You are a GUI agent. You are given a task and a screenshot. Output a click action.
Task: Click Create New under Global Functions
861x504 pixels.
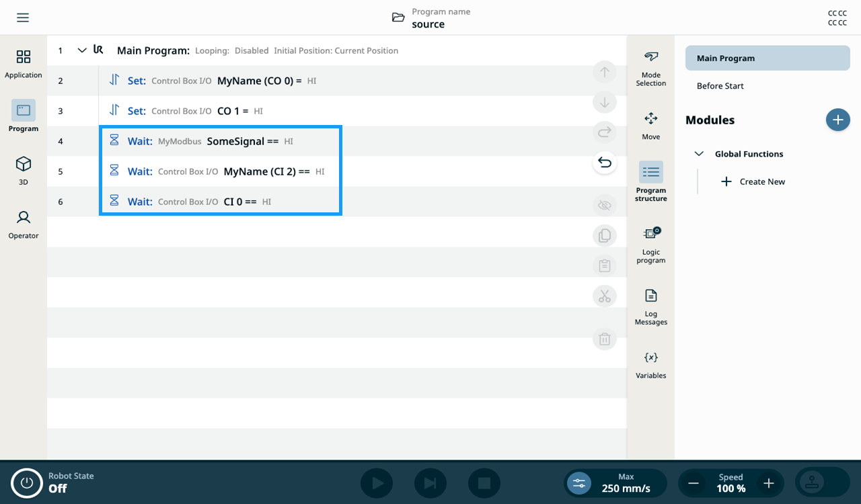753,181
